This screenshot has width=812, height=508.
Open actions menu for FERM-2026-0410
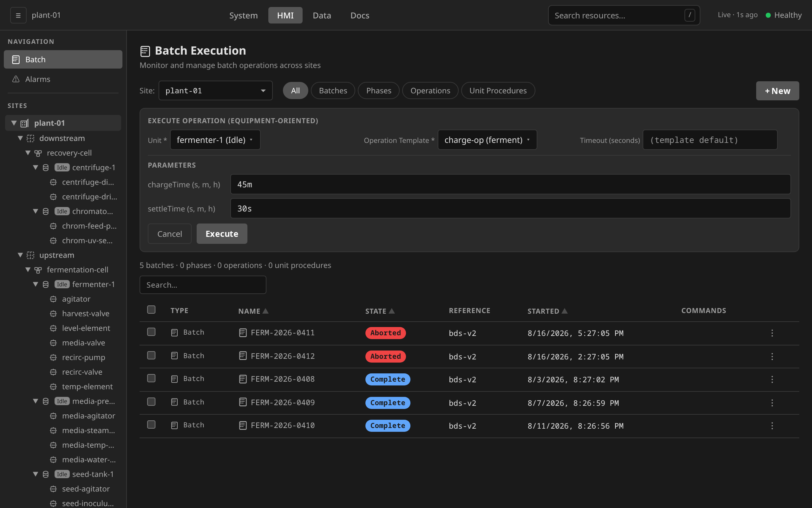[772, 426]
